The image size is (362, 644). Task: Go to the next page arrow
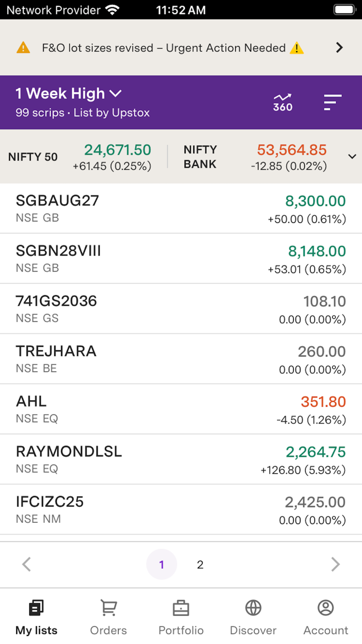coord(335,565)
